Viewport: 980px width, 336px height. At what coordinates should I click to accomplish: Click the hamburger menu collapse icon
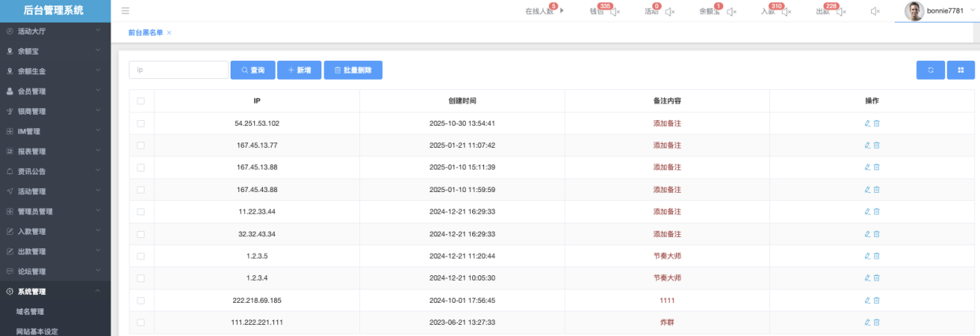(126, 11)
